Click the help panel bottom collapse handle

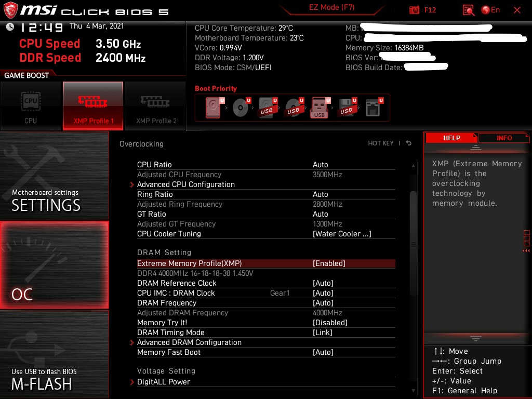tap(476, 338)
